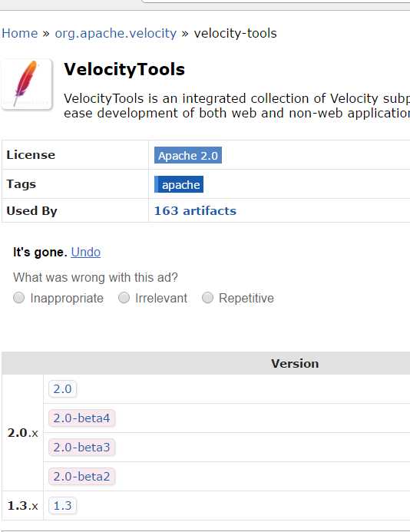Click the Apache 2.0 license badge
The width and height of the screenshot is (410, 532).
(x=188, y=155)
